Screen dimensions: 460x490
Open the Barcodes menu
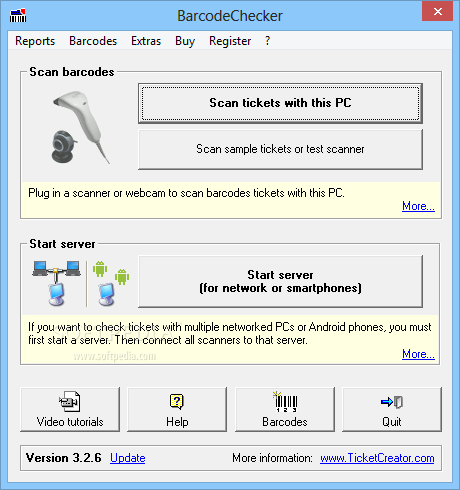point(93,41)
